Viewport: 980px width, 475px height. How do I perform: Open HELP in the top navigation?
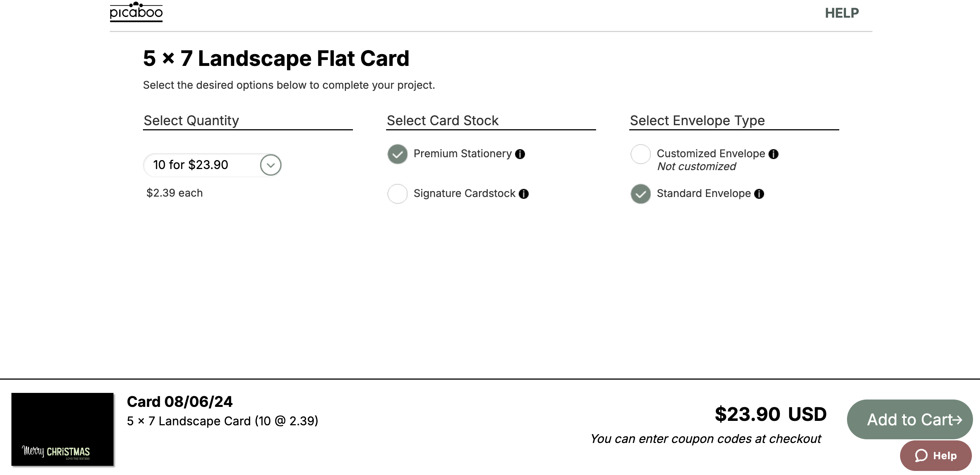point(841,13)
